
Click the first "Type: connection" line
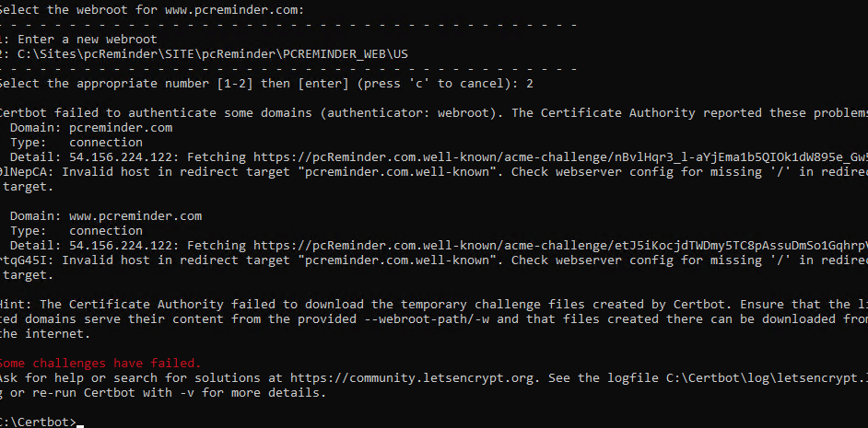[76, 143]
